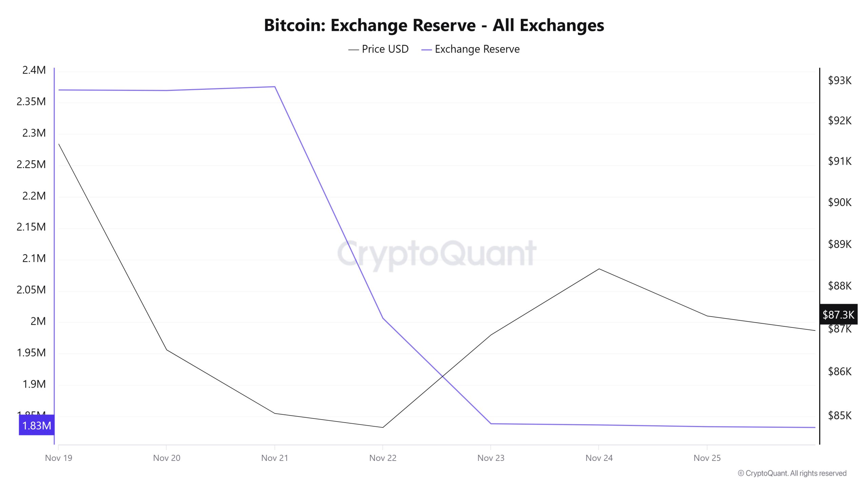Select the Nov 20 date label
Screen dimensions: 868x488
click(x=166, y=458)
